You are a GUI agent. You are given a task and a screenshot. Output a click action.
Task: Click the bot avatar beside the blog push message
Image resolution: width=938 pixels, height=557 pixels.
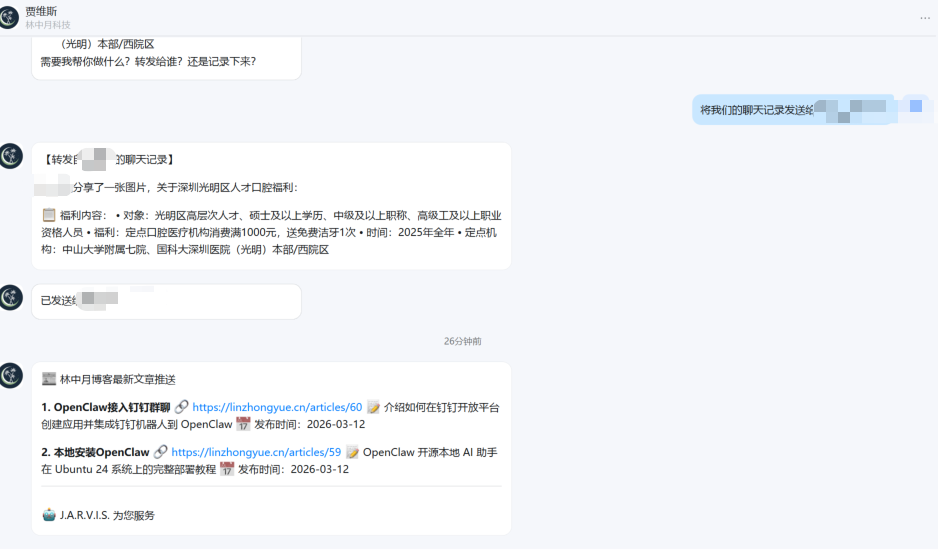pos(11,375)
